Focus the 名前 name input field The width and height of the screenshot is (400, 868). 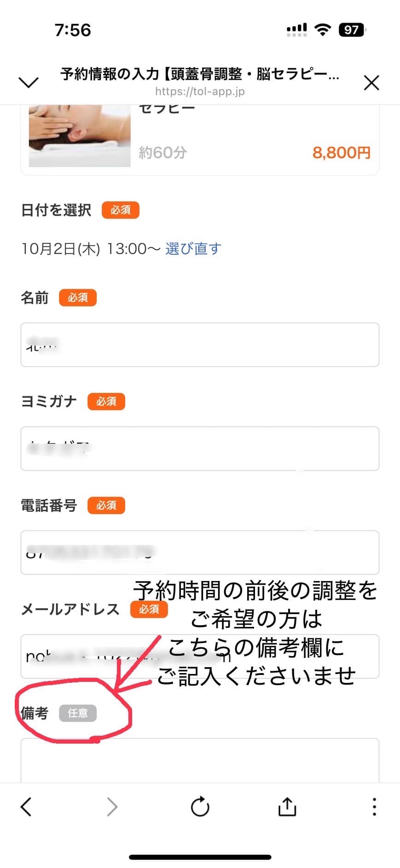click(x=200, y=345)
